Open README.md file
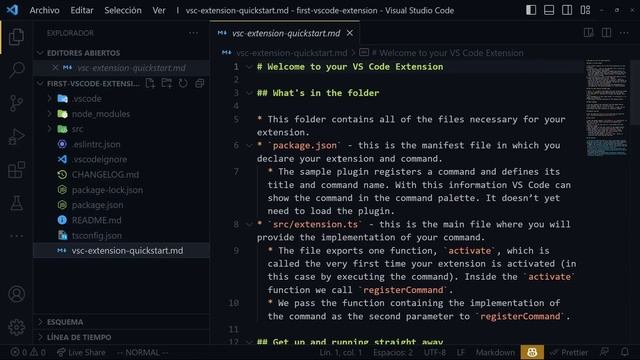Image resolution: width=640 pixels, height=360 pixels. tap(97, 220)
